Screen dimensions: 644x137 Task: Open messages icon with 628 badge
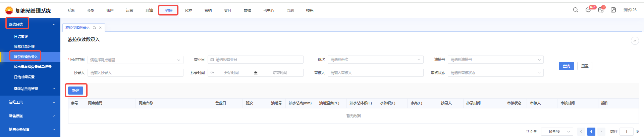588,10
